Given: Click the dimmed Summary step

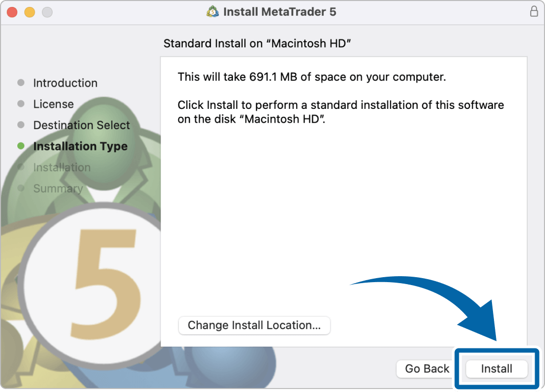Looking at the screenshot, I should [58, 189].
